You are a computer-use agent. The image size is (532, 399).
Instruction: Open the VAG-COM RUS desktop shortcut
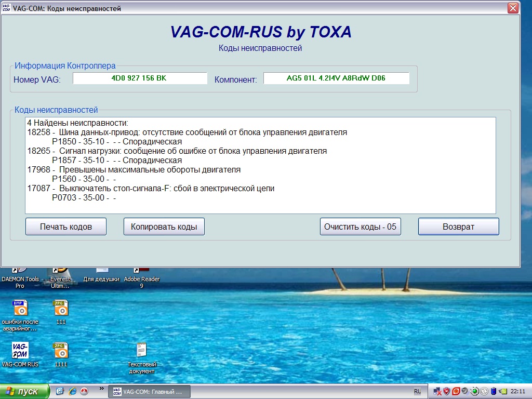[x=20, y=351]
